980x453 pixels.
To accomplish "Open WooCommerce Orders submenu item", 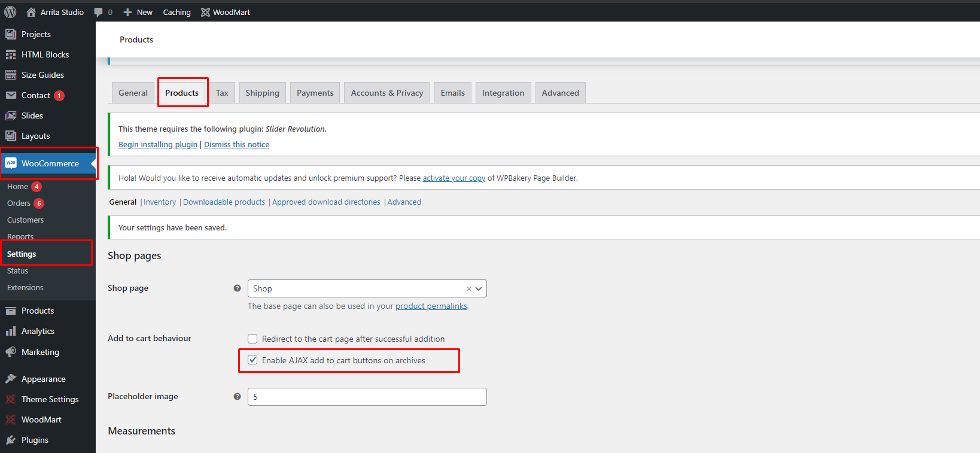I will [x=19, y=203].
